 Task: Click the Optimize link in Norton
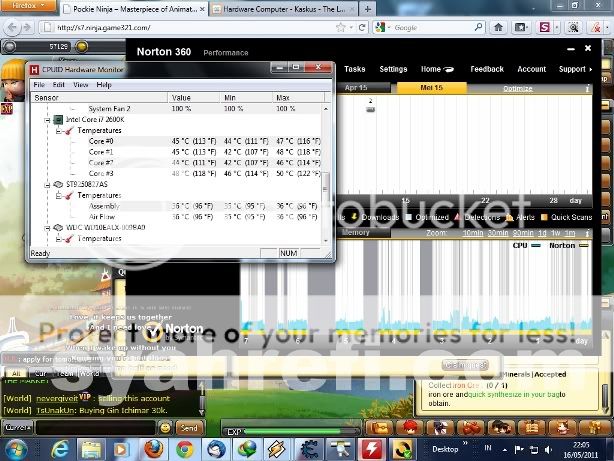click(x=517, y=89)
